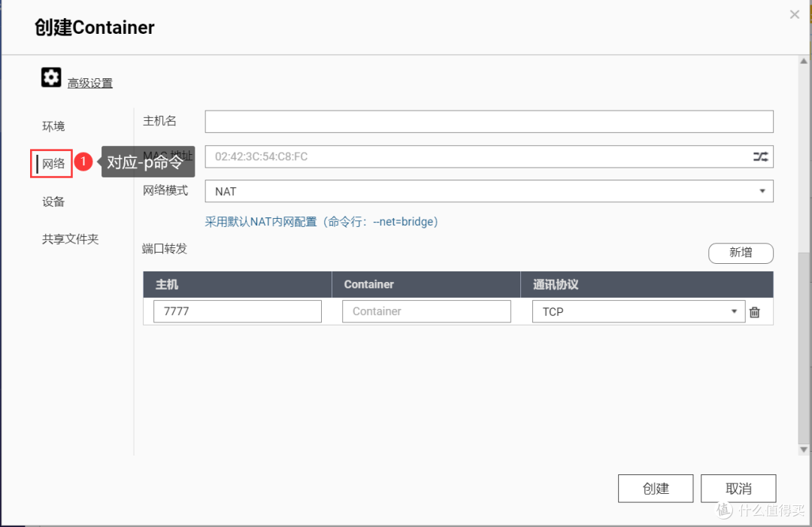Screen dimensions: 812x527
Task: Click the 通讯协议 column header
Action: click(647, 284)
